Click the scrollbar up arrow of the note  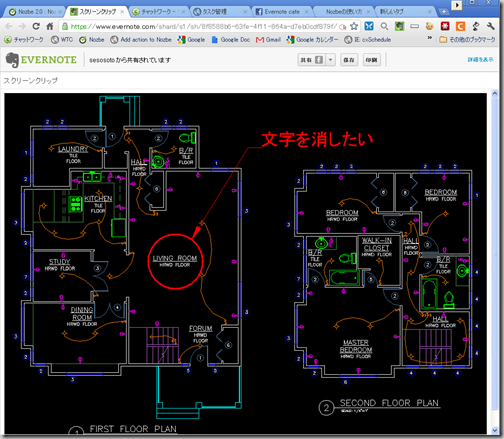tap(495, 93)
